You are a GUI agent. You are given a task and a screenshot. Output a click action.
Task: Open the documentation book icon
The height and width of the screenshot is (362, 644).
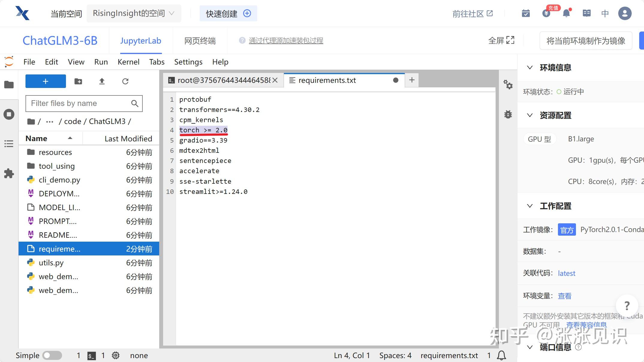pos(587,13)
